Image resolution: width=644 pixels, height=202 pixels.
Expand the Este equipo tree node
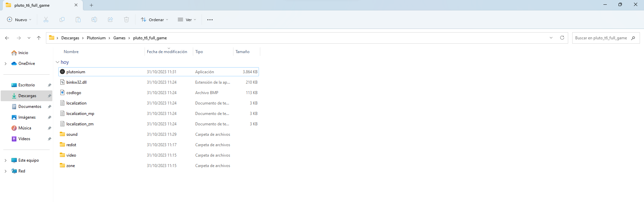coord(5,160)
